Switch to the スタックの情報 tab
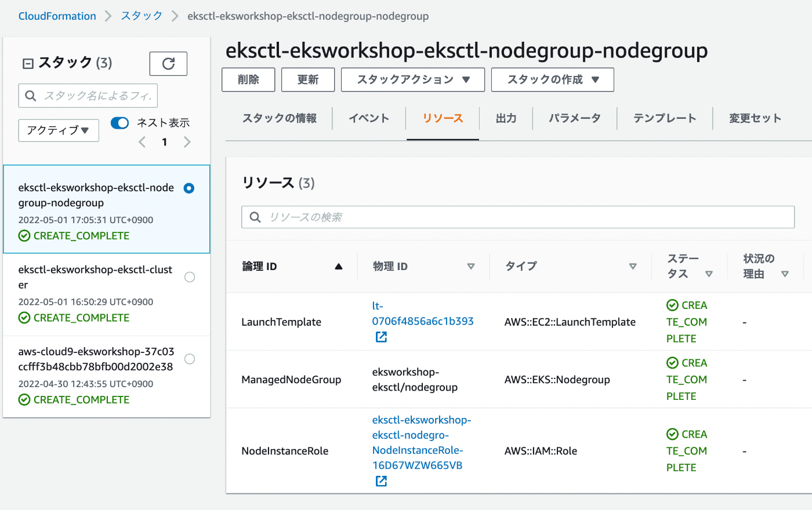Image resolution: width=812 pixels, height=510 pixels. point(280,118)
